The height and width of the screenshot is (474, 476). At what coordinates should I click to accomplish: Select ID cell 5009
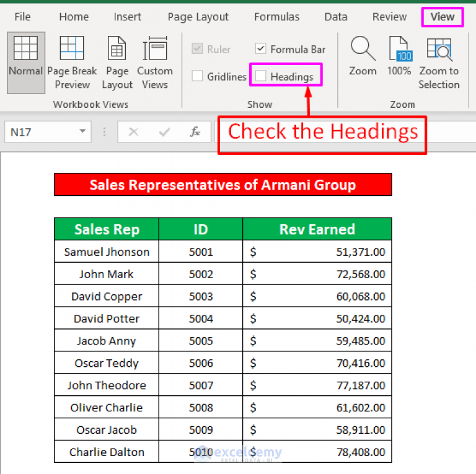[x=201, y=429]
